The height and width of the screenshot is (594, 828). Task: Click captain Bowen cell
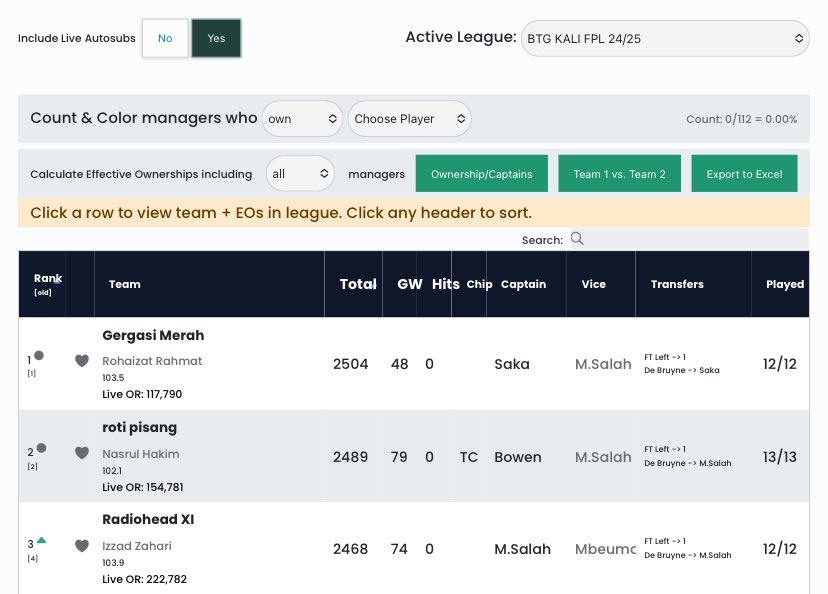point(518,457)
